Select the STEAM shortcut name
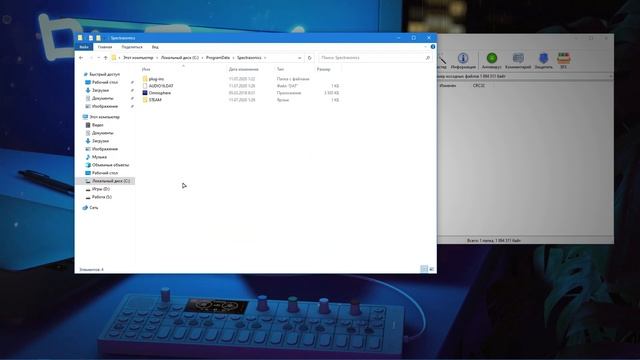 pyautogui.click(x=155, y=100)
